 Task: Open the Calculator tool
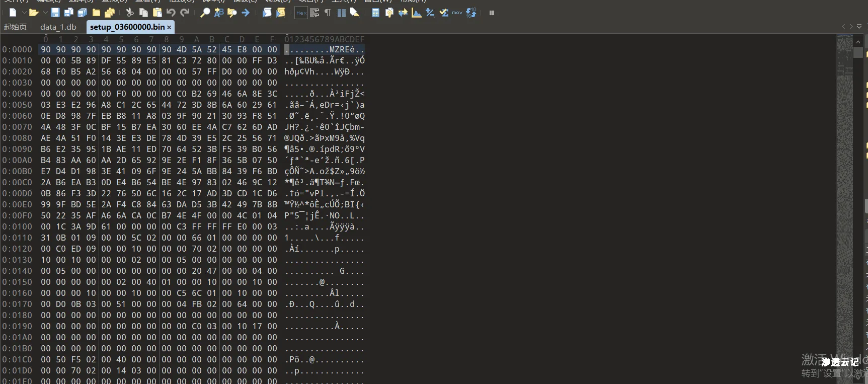375,13
